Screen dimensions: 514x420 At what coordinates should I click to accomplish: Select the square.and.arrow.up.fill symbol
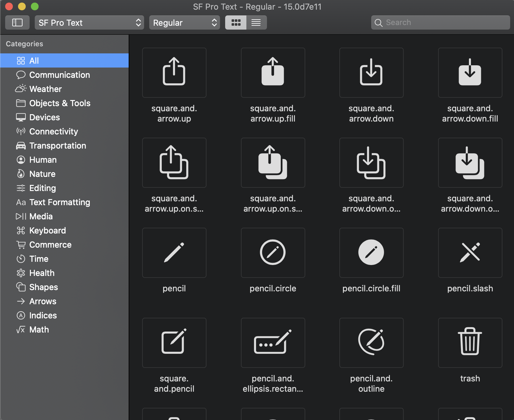tap(273, 73)
